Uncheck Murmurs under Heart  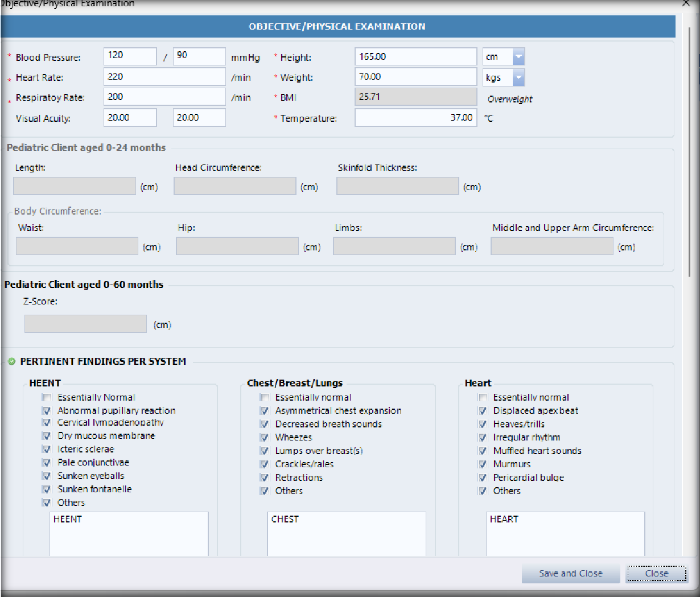coord(483,464)
